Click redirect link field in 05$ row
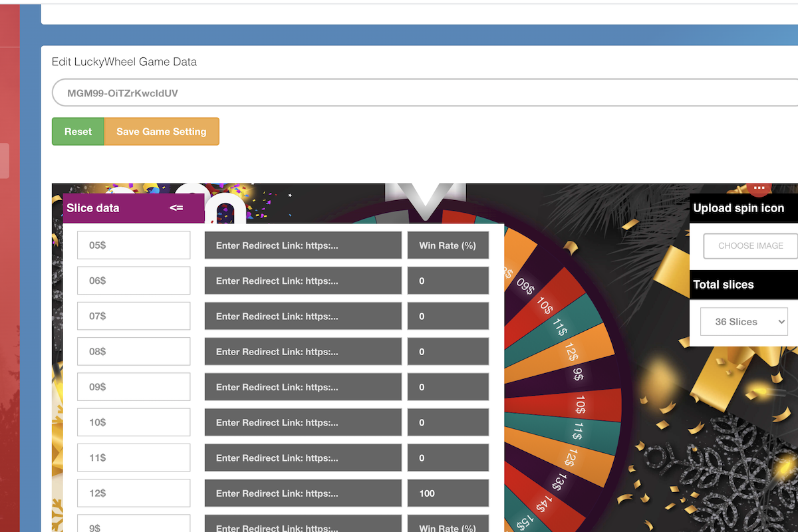 (303, 245)
